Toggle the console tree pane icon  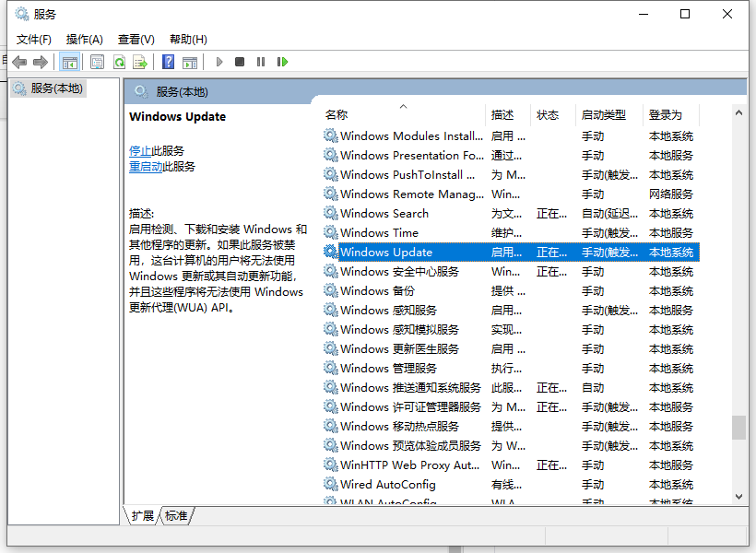click(69, 61)
